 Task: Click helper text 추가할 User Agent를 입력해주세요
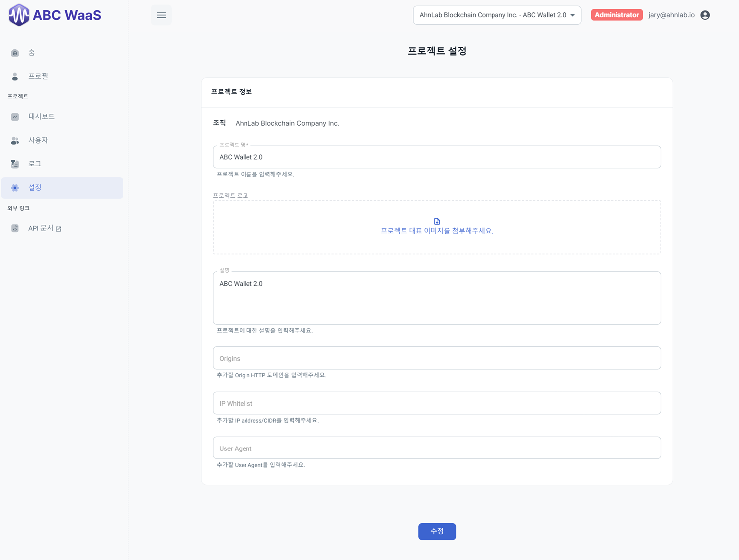coord(261,465)
